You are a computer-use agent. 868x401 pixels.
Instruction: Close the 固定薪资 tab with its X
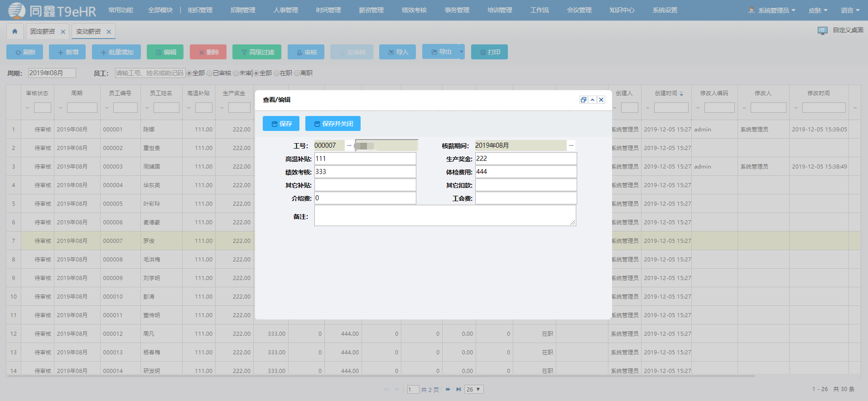click(x=63, y=32)
